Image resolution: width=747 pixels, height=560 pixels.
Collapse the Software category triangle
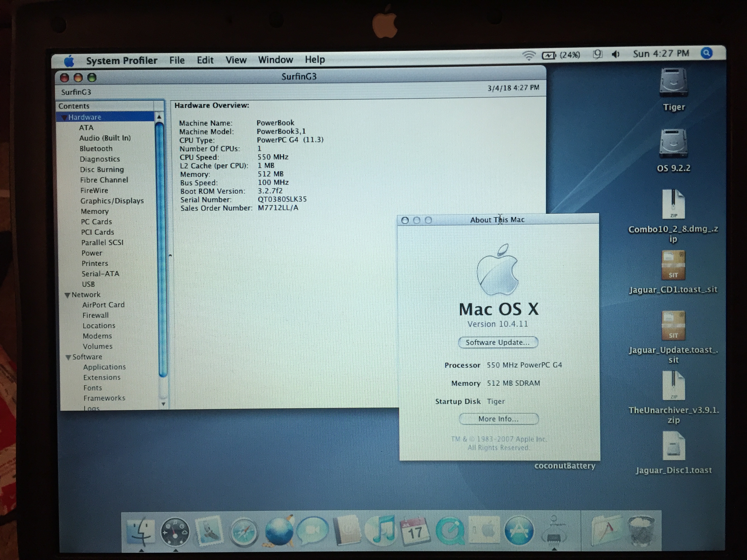click(68, 357)
